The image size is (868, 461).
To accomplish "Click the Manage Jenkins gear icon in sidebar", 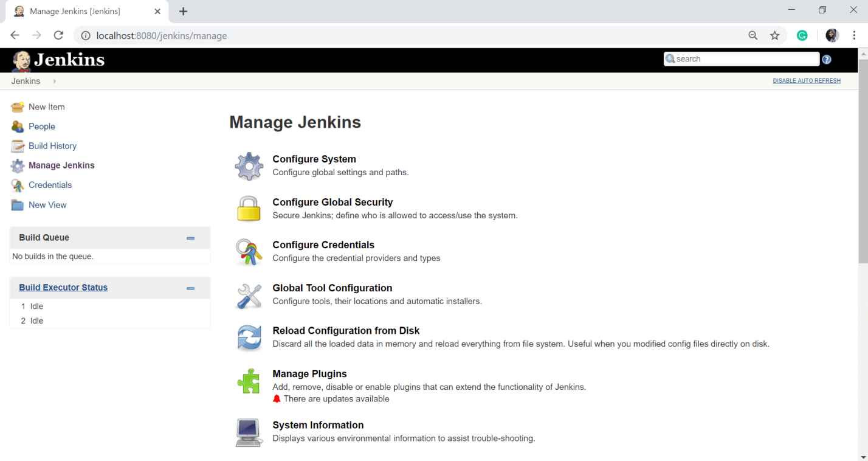I will (18, 165).
